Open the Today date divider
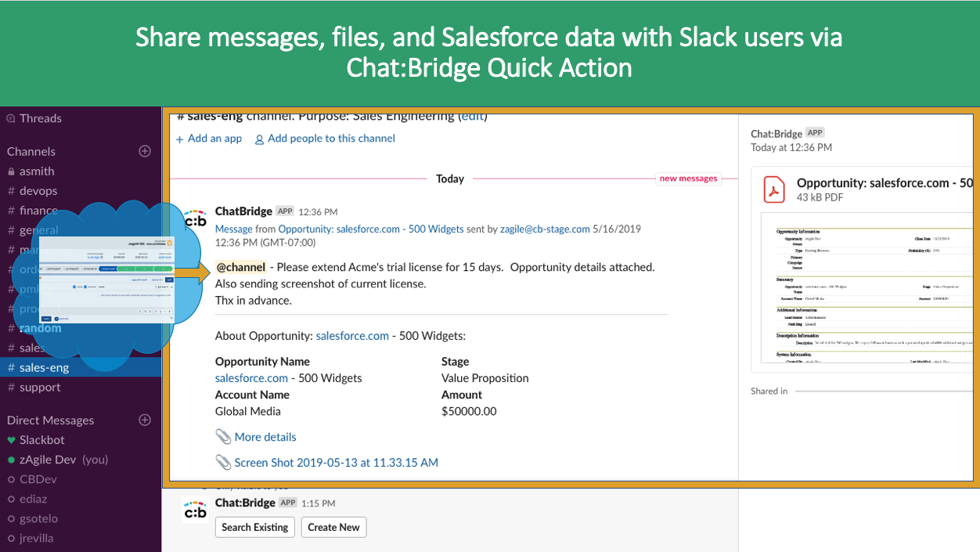Image resolution: width=980 pixels, height=552 pixels. [x=450, y=179]
